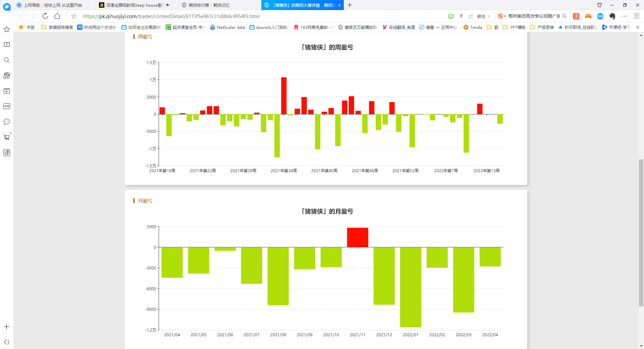Click the 前往 go button
The height and width of the screenshot is (349, 644).
click(x=483, y=16)
